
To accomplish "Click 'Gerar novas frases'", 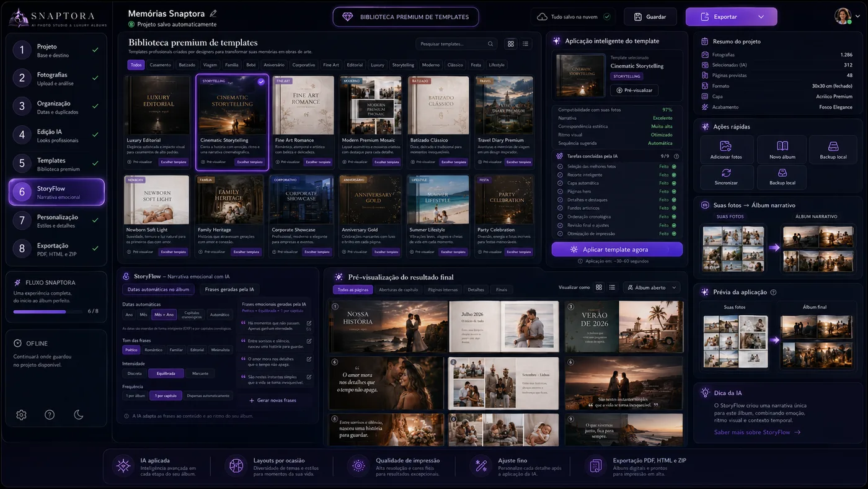I will point(272,400).
